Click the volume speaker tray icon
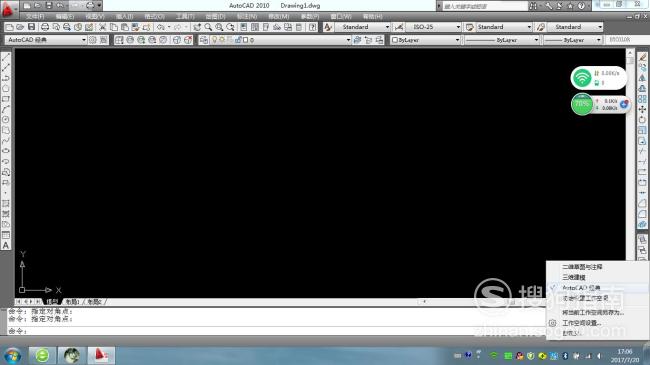This screenshot has width=650, height=365. click(599, 355)
